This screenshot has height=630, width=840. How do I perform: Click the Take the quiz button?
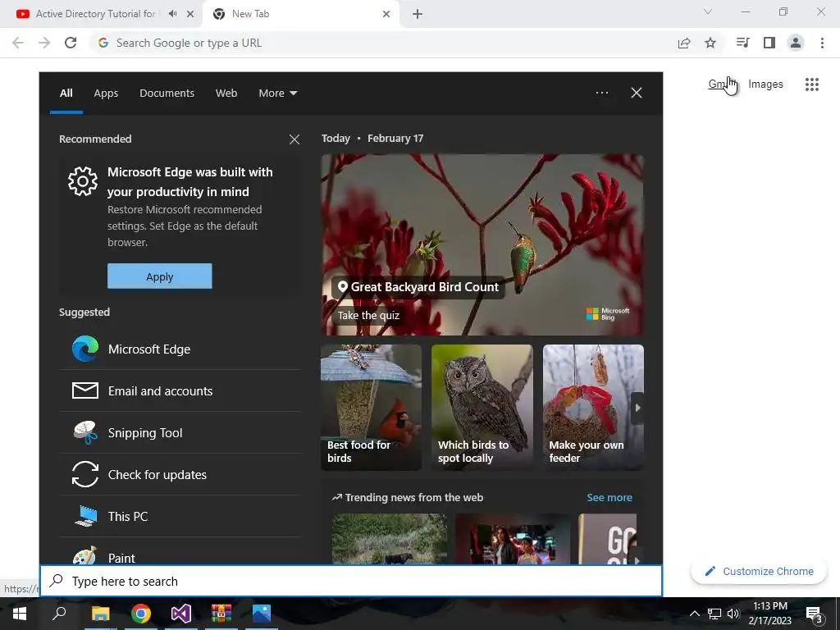368,316
